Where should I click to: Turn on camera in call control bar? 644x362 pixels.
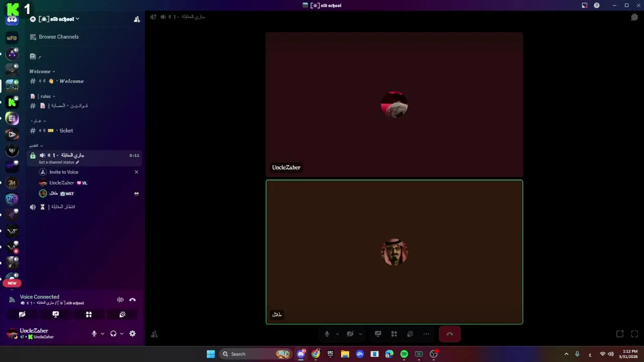point(350,334)
